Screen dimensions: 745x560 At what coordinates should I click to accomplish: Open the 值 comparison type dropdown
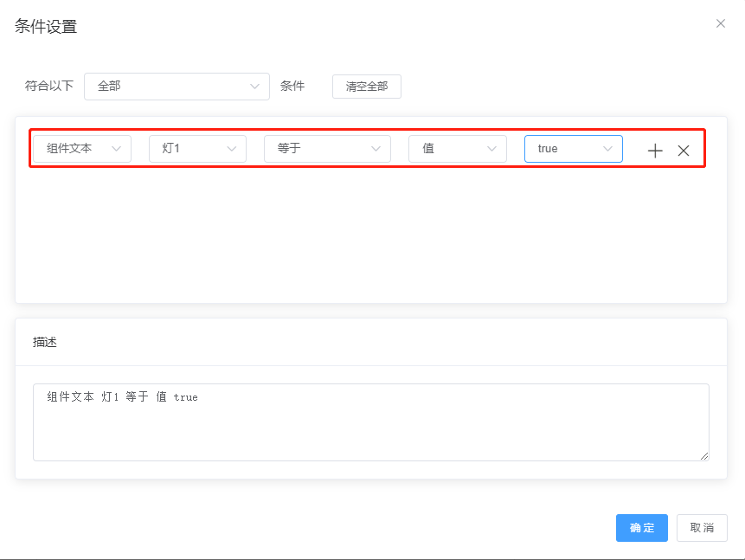click(x=458, y=149)
